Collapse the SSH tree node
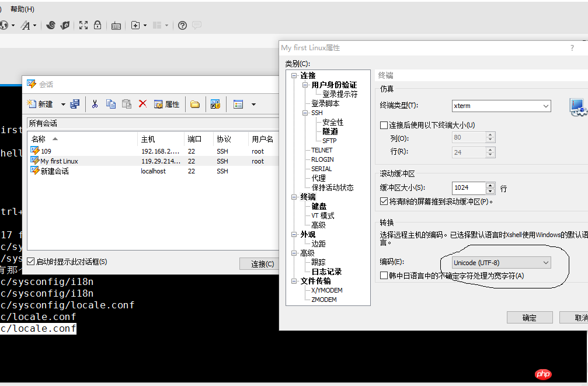The width and height of the screenshot is (588, 386). [x=304, y=113]
